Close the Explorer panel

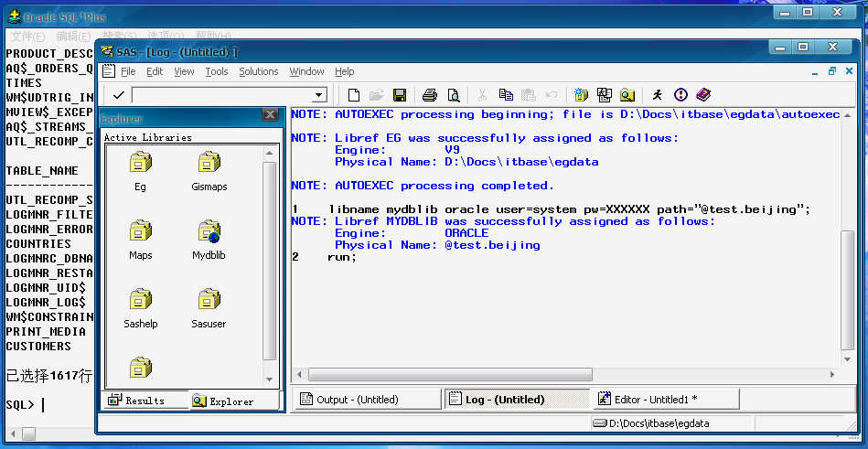[270, 115]
